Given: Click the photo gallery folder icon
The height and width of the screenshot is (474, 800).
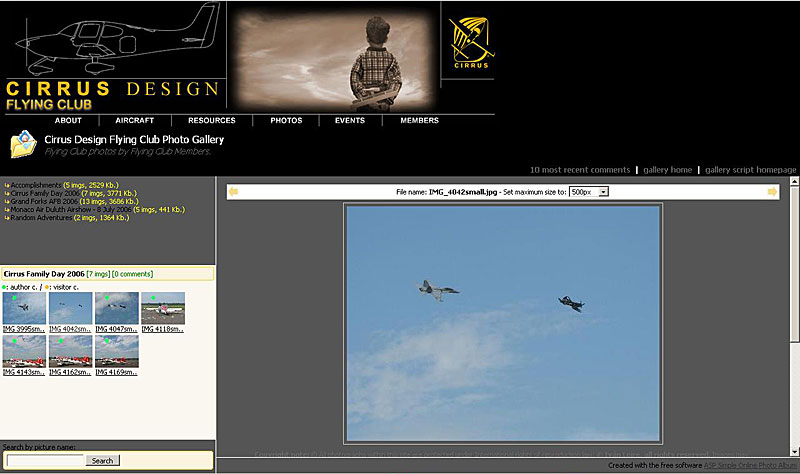Looking at the screenshot, I should click(x=23, y=144).
